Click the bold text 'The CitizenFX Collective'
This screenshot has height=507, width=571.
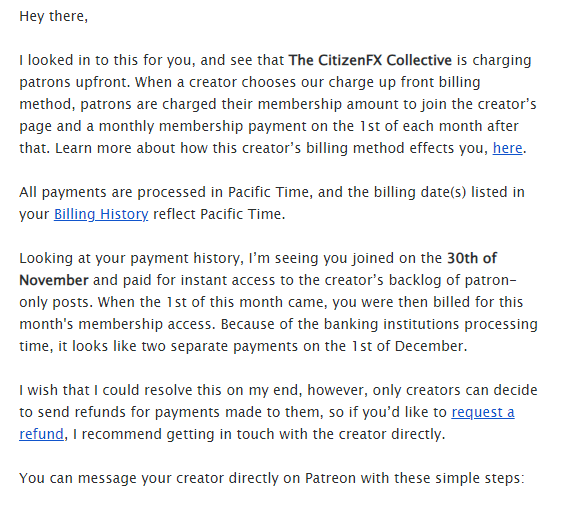pos(370,60)
